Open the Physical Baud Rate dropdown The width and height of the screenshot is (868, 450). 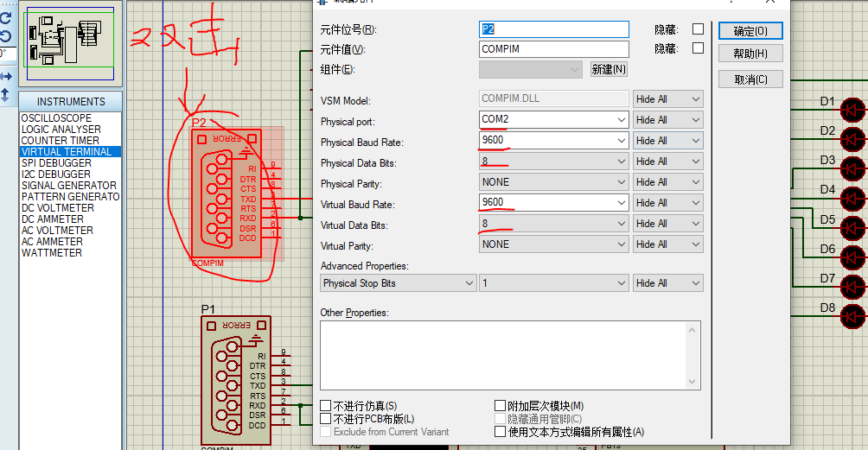553,141
